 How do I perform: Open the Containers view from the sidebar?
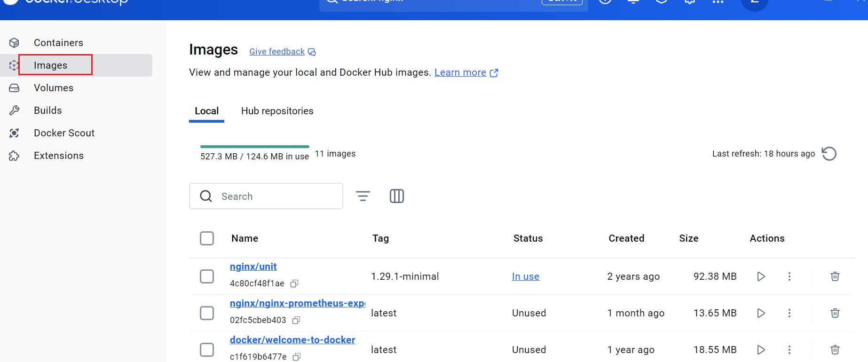[x=58, y=43]
